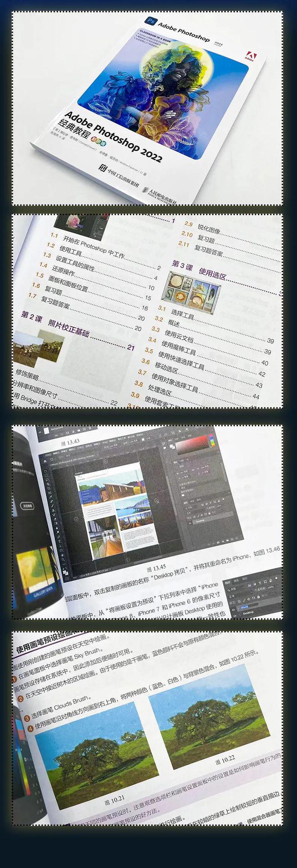Click the 第3课 使用选区 chapter heading
Screen dimensions: 297x868
pos(198,270)
